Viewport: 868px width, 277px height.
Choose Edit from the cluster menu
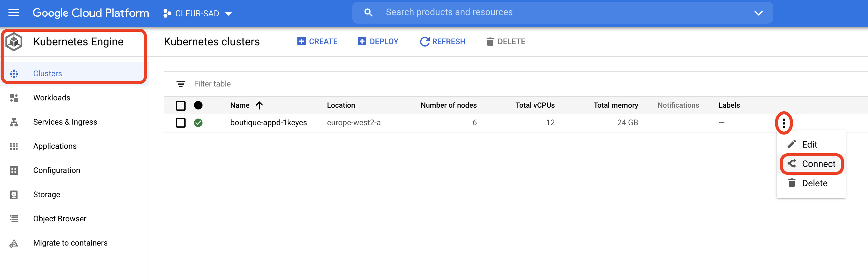[811, 144]
